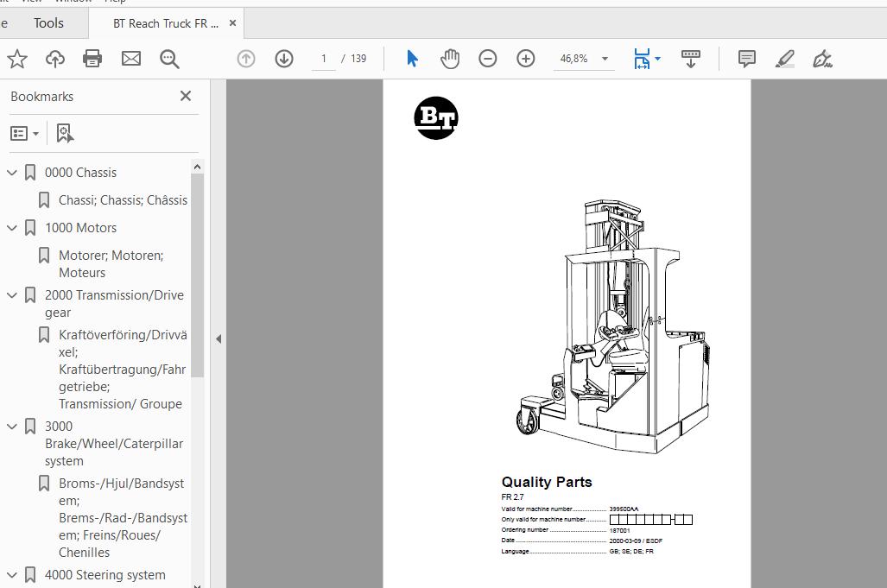Collapse the 0000 Chassis bookmark

click(x=12, y=173)
